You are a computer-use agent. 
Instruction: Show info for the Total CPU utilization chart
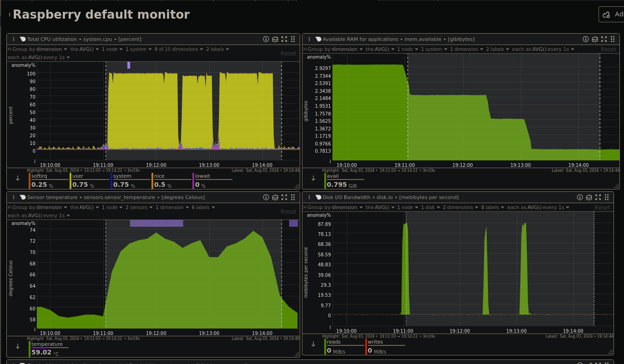click(266, 39)
